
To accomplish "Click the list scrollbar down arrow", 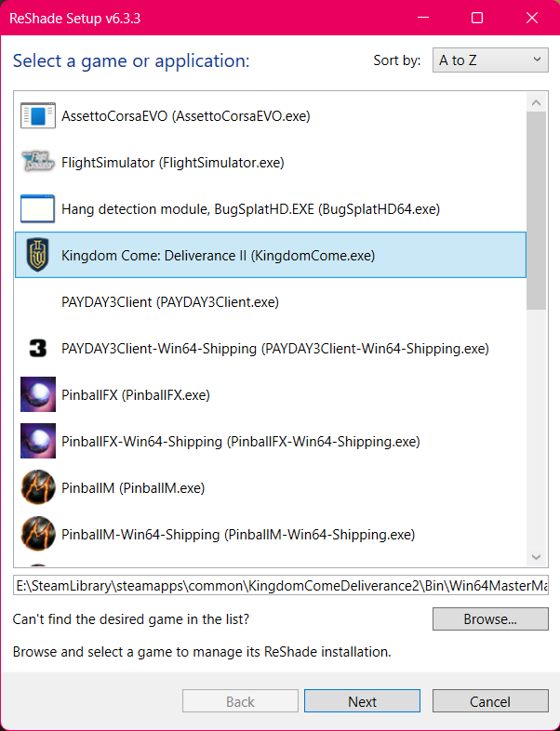I will (536, 557).
